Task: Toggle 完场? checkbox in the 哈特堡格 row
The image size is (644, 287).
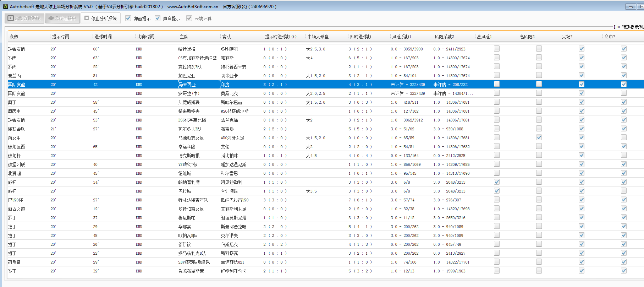Action: point(582,49)
